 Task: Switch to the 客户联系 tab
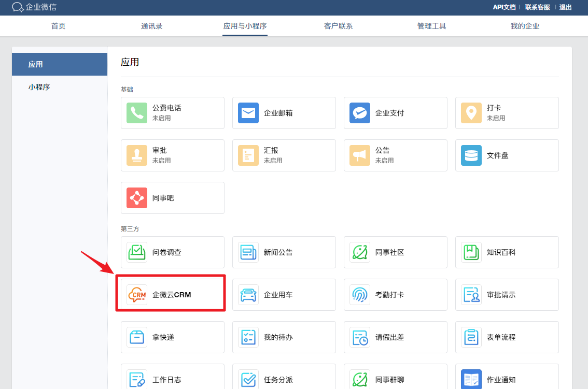coord(338,26)
